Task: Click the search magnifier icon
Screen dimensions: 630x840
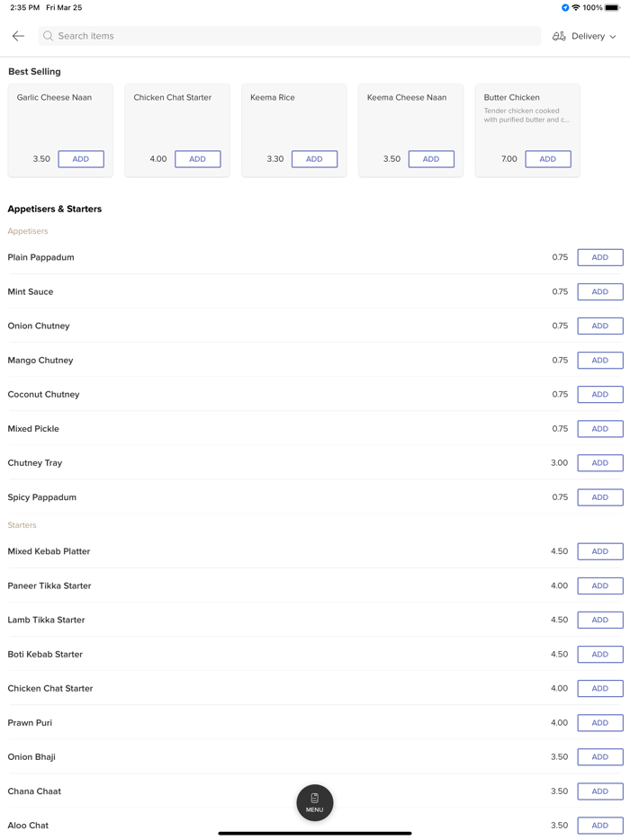Action: pyautogui.click(x=49, y=36)
